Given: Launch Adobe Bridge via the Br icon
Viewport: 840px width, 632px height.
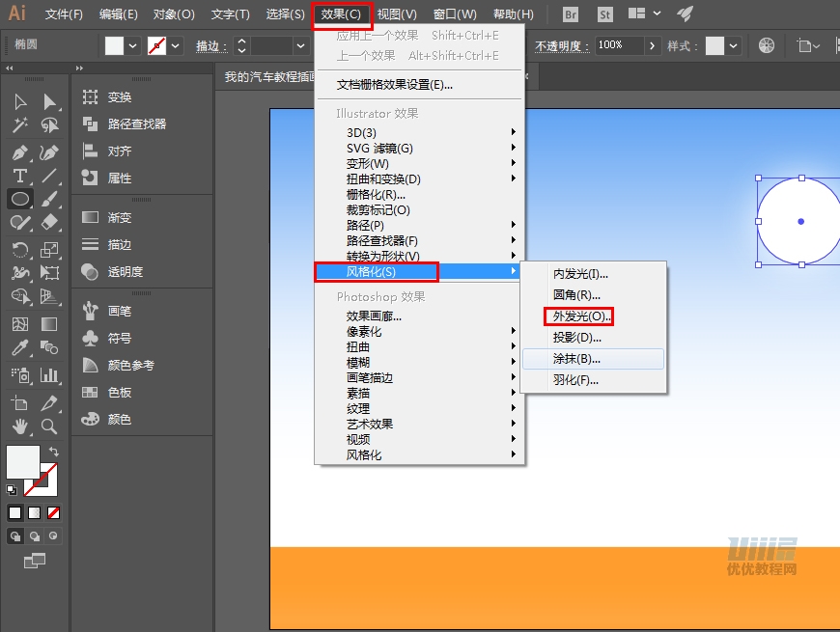Looking at the screenshot, I should click(x=571, y=14).
